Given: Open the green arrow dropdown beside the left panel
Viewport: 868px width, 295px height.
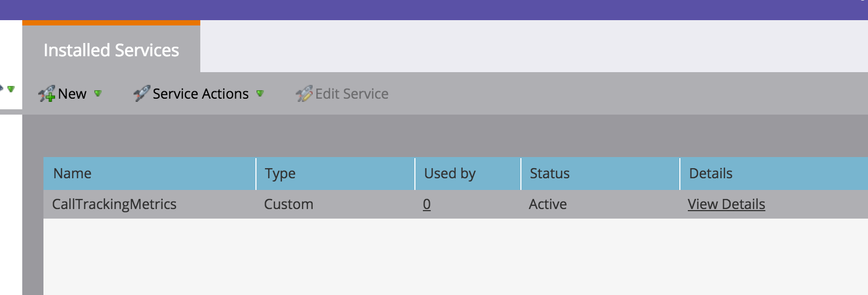Looking at the screenshot, I should [11, 89].
